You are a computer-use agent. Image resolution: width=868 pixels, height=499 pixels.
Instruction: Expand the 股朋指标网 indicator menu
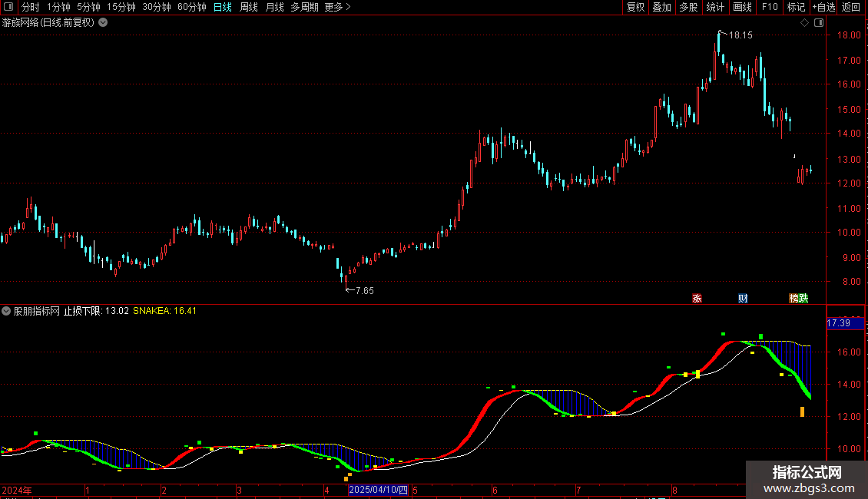(x=6, y=311)
